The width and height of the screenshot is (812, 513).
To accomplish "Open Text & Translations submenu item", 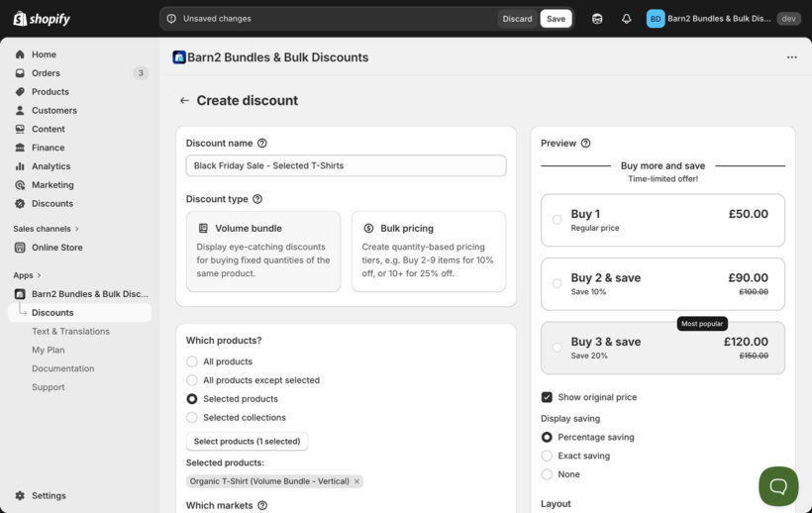I will pos(71,332).
